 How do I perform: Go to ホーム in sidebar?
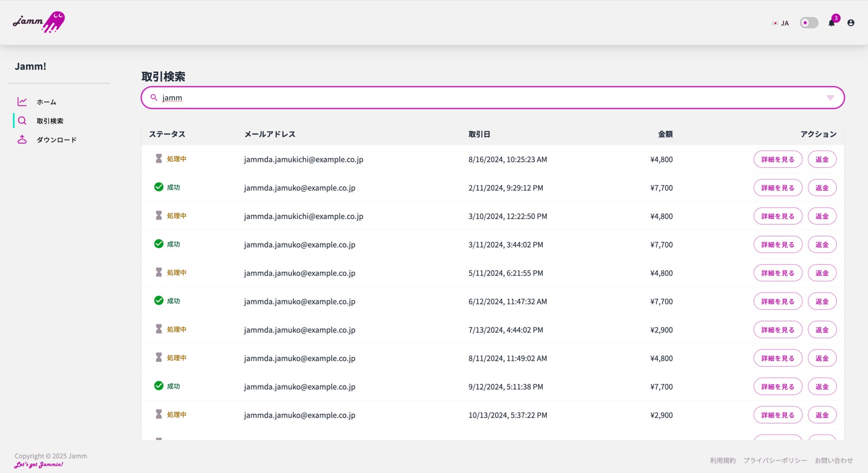coord(46,102)
